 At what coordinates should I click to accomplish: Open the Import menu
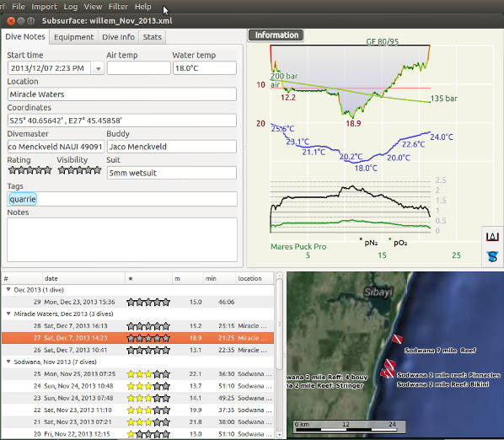coord(44,7)
